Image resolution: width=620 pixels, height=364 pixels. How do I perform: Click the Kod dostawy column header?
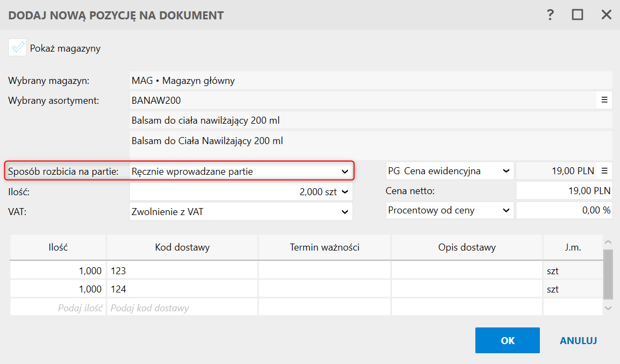[x=182, y=247]
